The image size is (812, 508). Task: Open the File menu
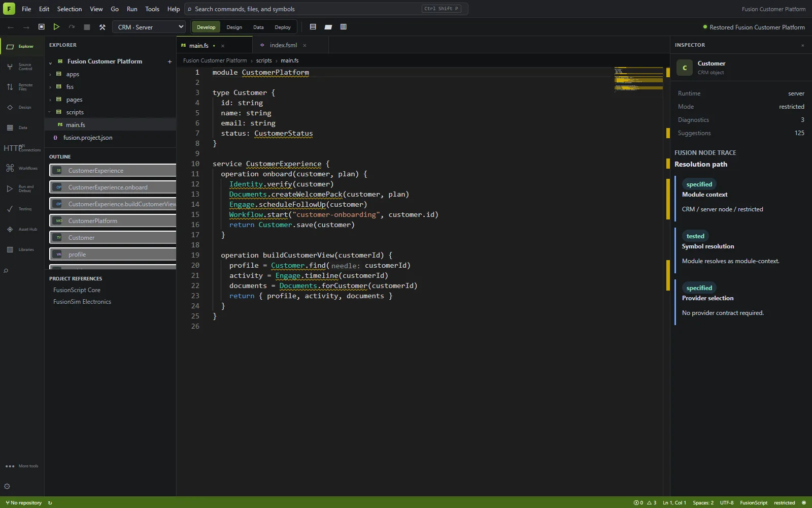pyautogui.click(x=26, y=9)
